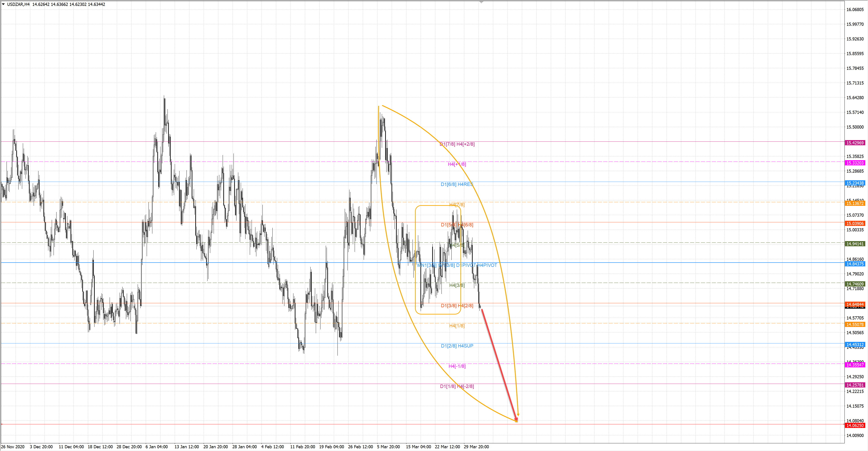Click the D1[1/8] H4[-2/8] label
This screenshot has width=868, height=451.
pyautogui.click(x=457, y=386)
